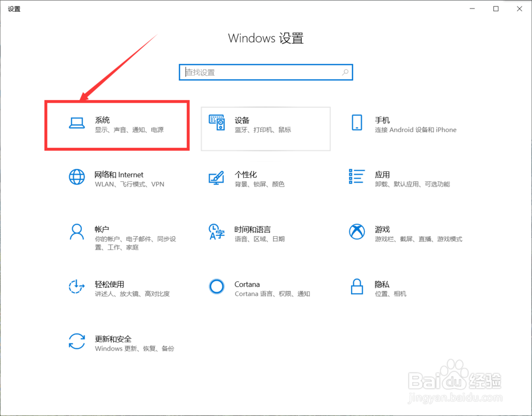This screenshot has width=532, height=416.
Task: Click the 游戏 Xbox icon
Action: click(x=356, y=232)
